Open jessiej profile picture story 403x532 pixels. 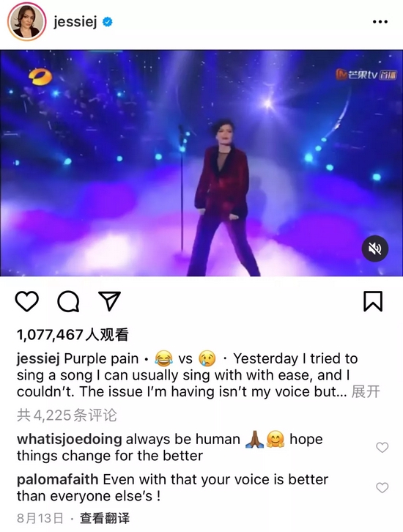[26, 22]
